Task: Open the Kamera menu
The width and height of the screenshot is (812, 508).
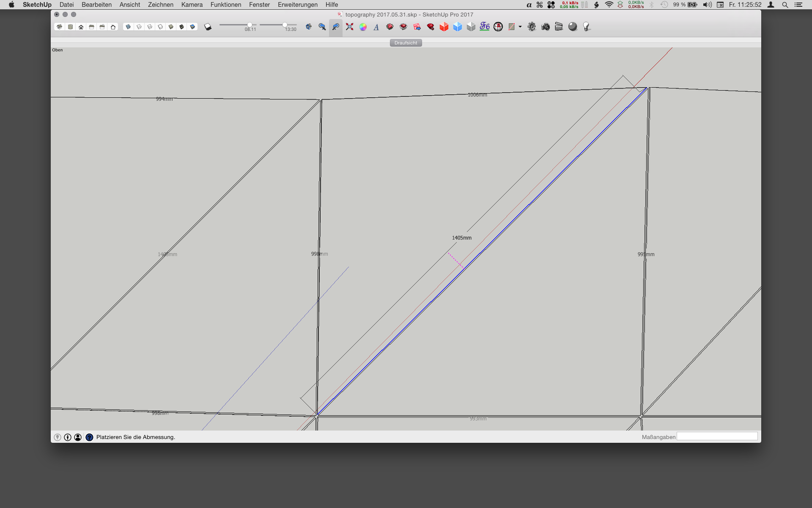Action: pyautogui.click(x=192, y=5)
